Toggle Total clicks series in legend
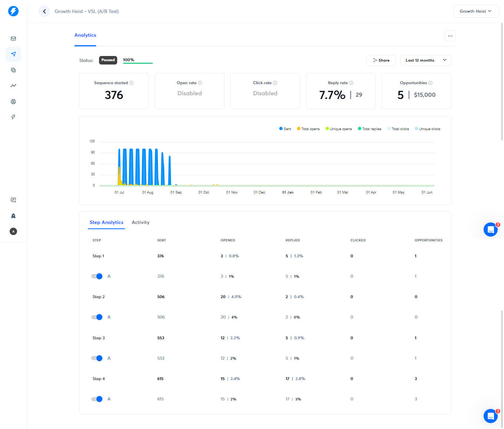Viewport: 504px width, 429px height. pos(398,129)
